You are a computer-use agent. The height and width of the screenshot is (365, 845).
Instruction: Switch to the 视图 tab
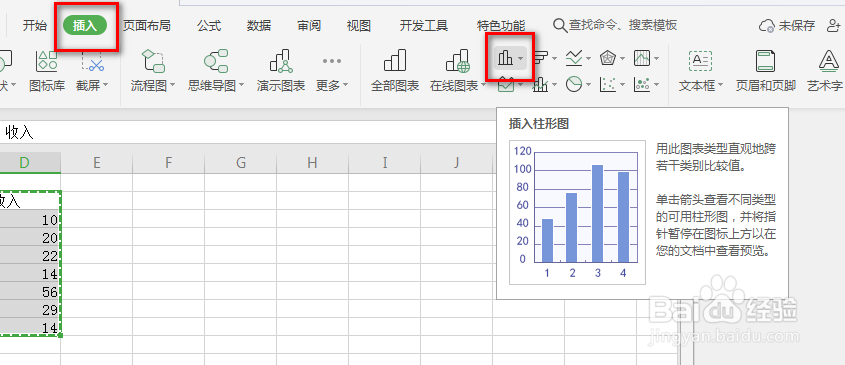359,25
